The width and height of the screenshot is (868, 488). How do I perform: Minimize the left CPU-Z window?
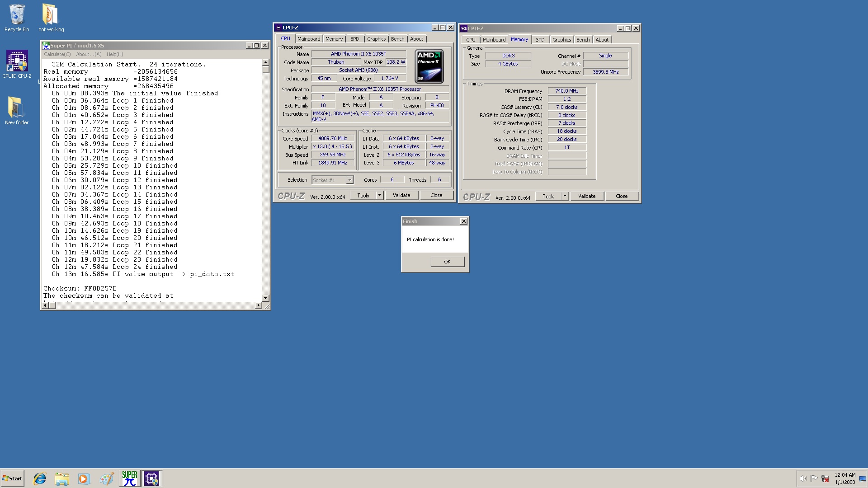tap(435, 28)
